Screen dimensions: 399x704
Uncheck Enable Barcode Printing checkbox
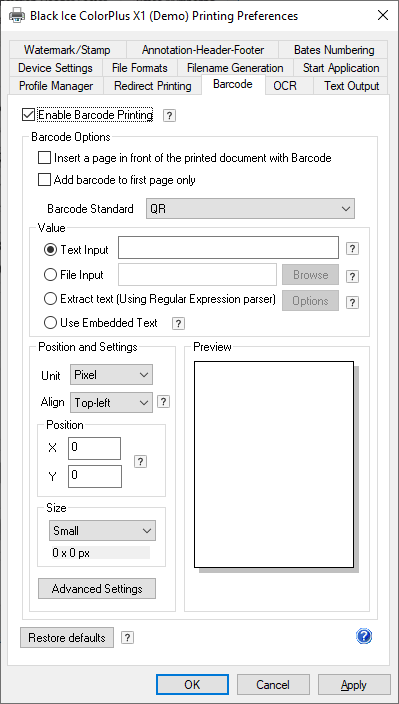(x=28, y=115)
